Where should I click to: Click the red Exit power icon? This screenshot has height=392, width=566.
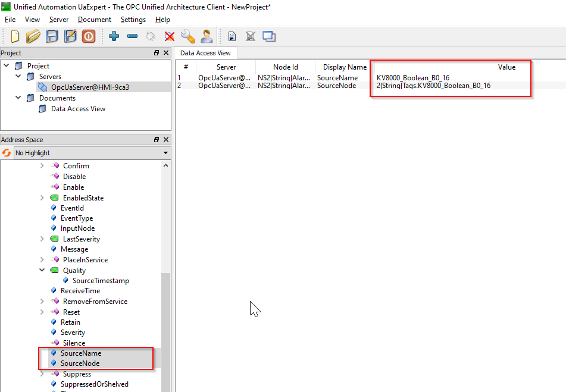[x=89, y=36]
